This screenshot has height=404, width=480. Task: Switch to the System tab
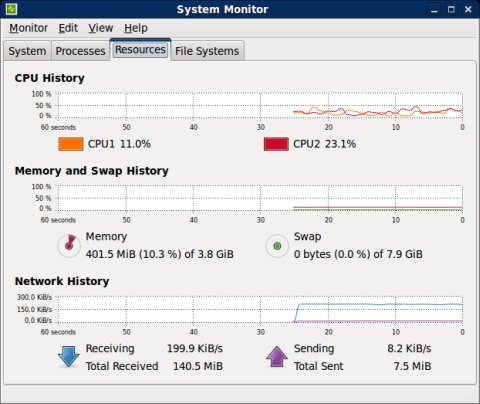point(27,51)
